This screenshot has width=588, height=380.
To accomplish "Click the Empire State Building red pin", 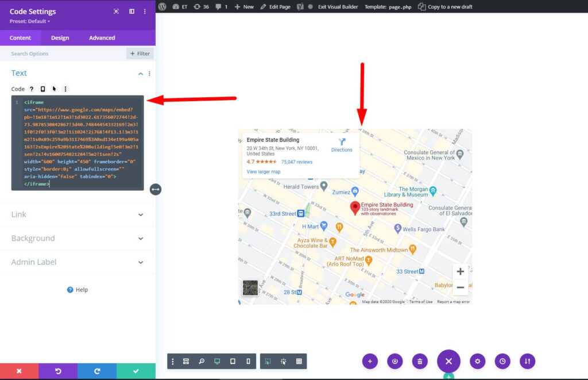I will click(x=355, y=208).
